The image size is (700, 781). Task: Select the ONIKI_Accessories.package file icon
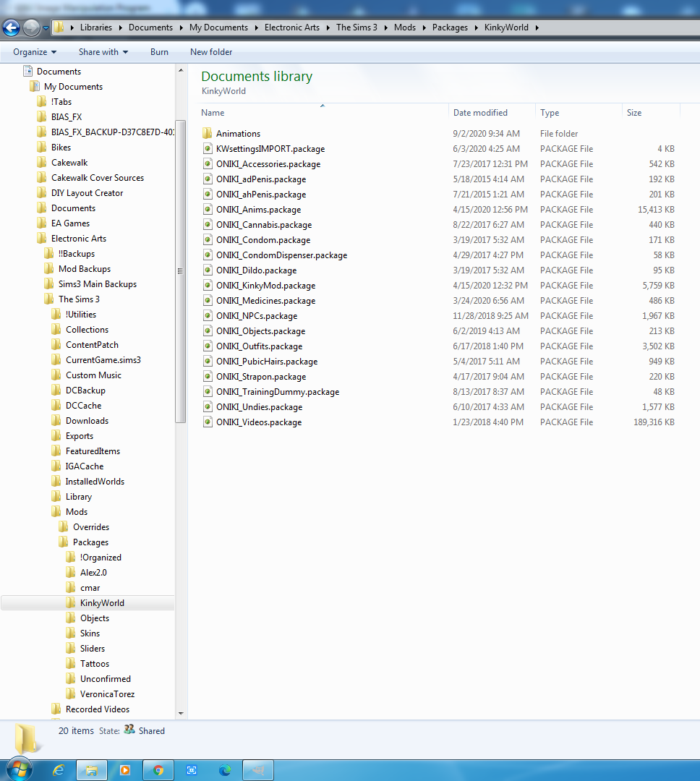point(208,164)
